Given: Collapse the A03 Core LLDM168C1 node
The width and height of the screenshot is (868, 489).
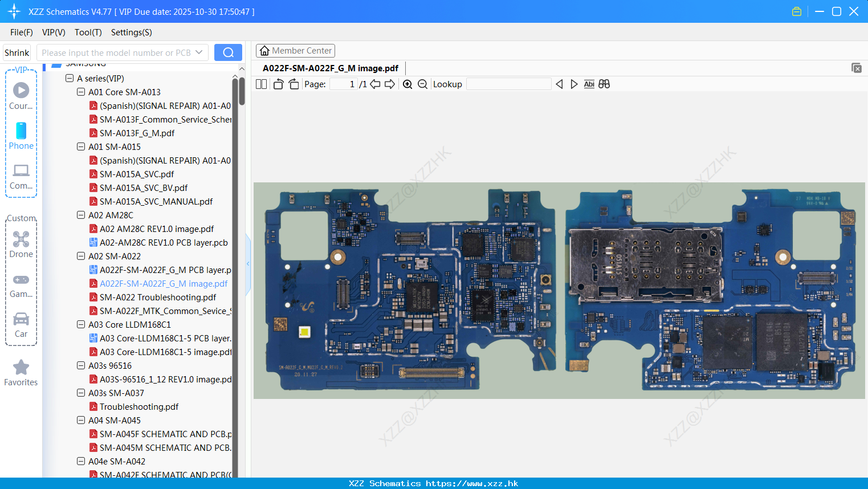Looking at the screenshot, I should 81,325.
